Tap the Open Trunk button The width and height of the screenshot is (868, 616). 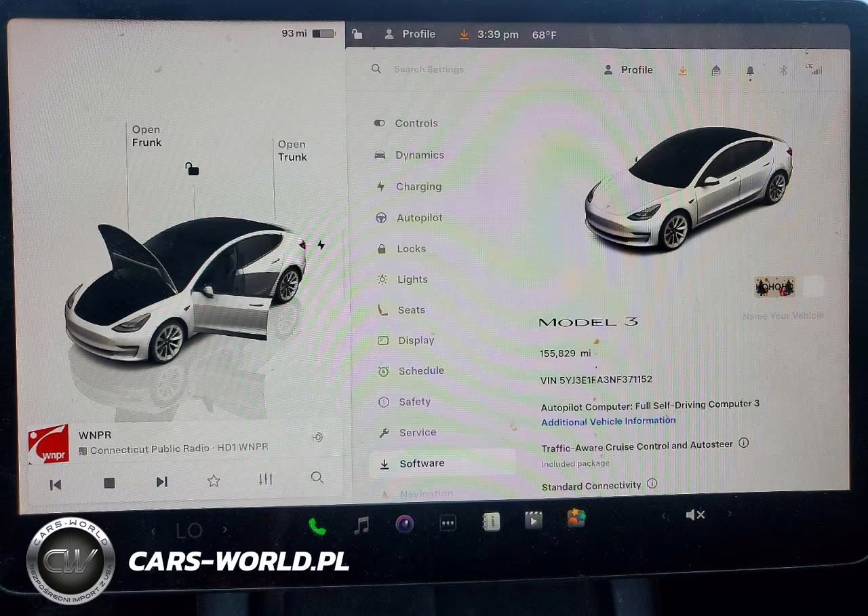[x=292, y=151]
